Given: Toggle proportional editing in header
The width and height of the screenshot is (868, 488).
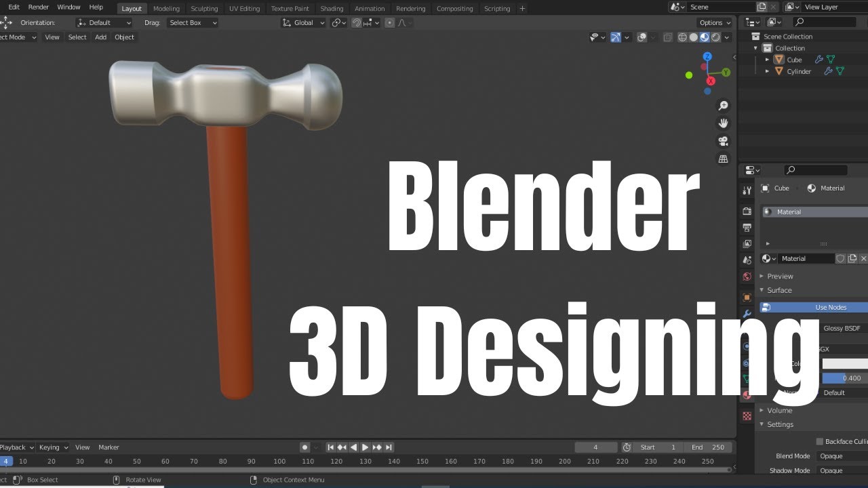Looking at the screenshot, I should [x=390, y=22].
